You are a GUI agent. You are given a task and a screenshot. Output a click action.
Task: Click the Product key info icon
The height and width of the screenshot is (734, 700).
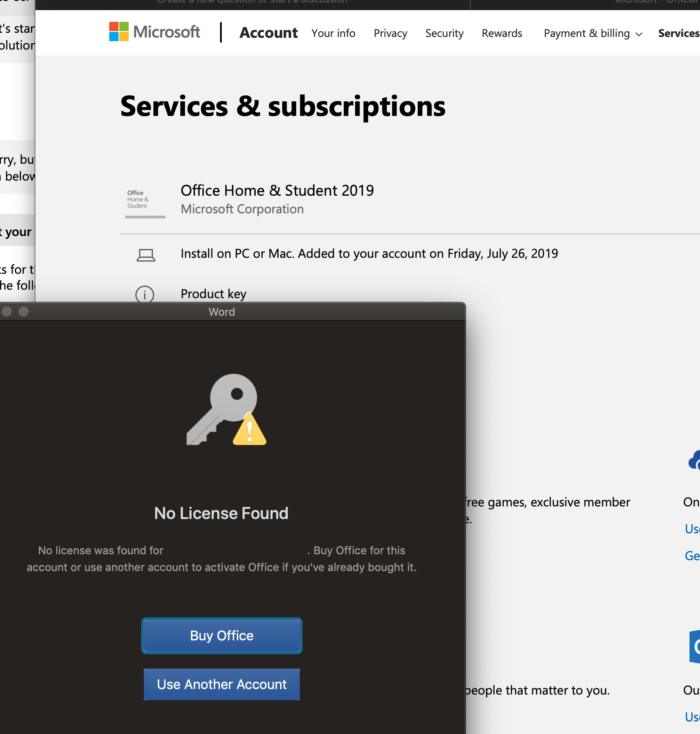point(145,294)
